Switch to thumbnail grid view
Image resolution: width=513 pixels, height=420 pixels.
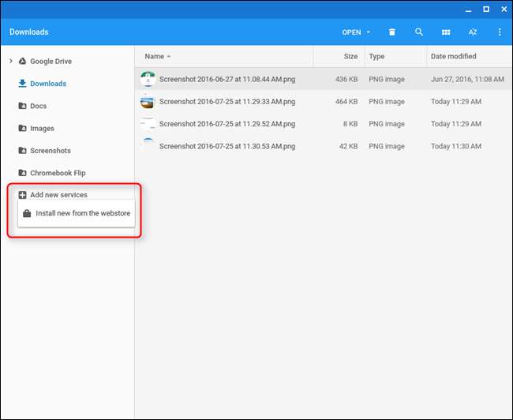[446, 32]
